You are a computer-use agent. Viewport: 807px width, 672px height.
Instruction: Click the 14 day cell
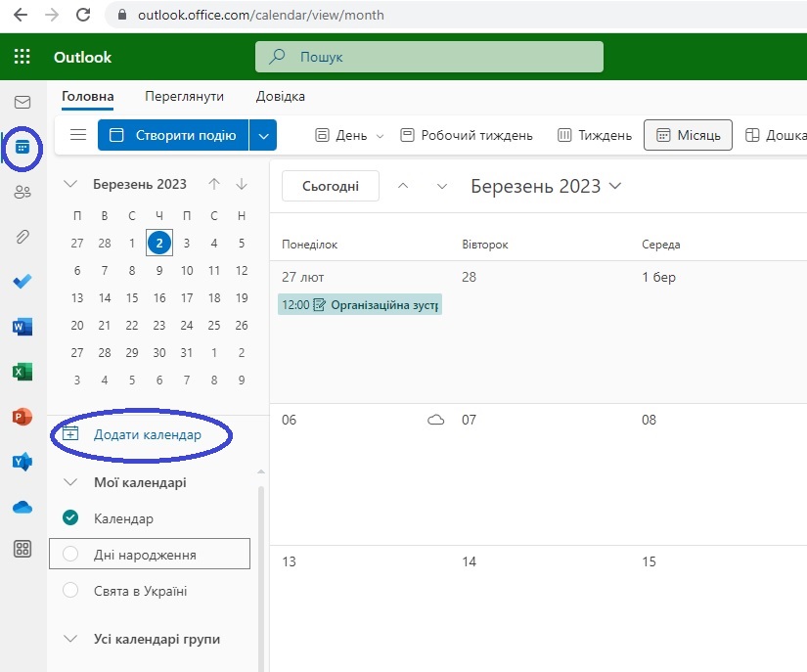(539, 609)
